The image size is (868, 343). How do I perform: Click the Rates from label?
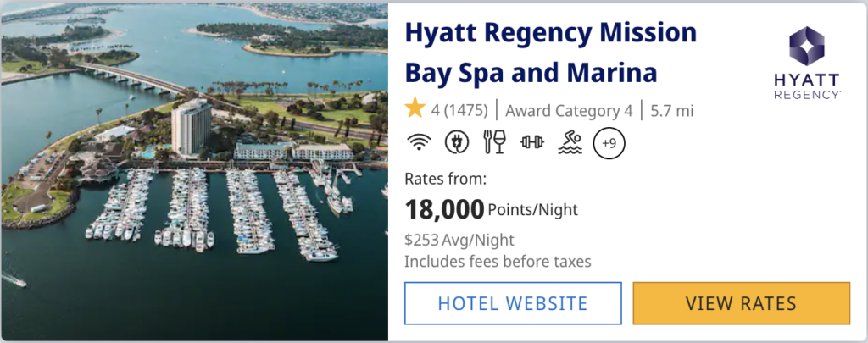[446, 179]
